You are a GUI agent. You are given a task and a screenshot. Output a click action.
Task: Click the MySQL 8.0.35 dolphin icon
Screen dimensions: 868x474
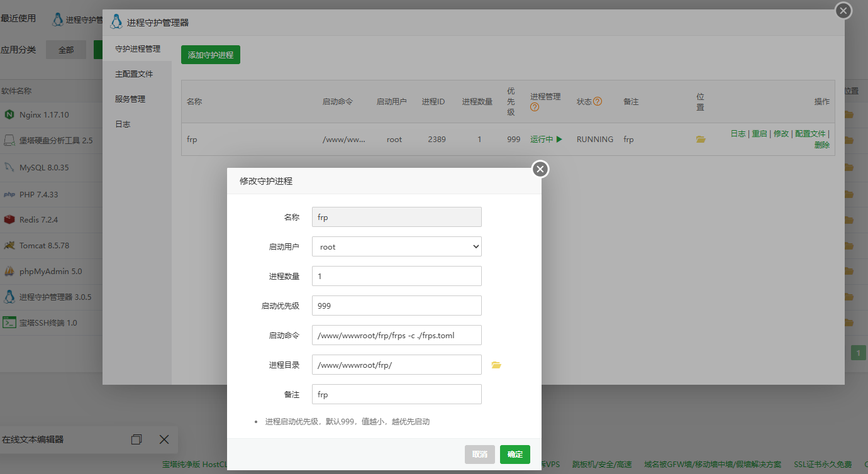pos(9,167)
